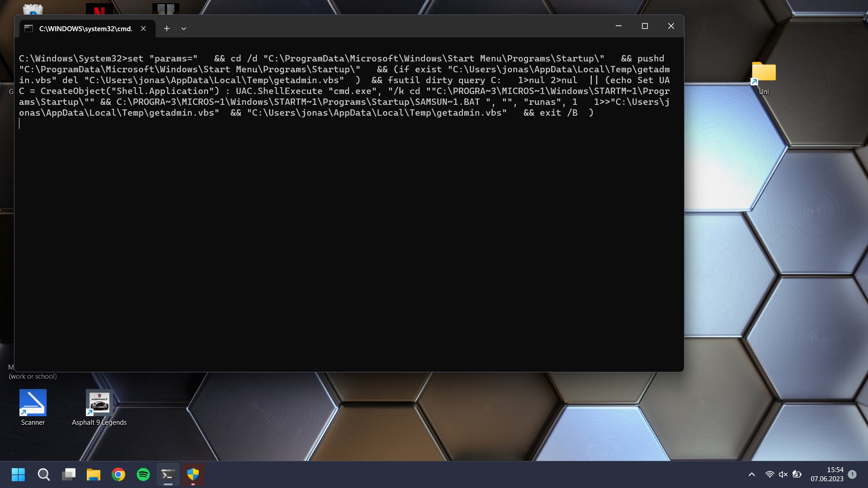868x488 pixels.
Task: Open the new tab plus button
Action: click(x=167, y=28)
